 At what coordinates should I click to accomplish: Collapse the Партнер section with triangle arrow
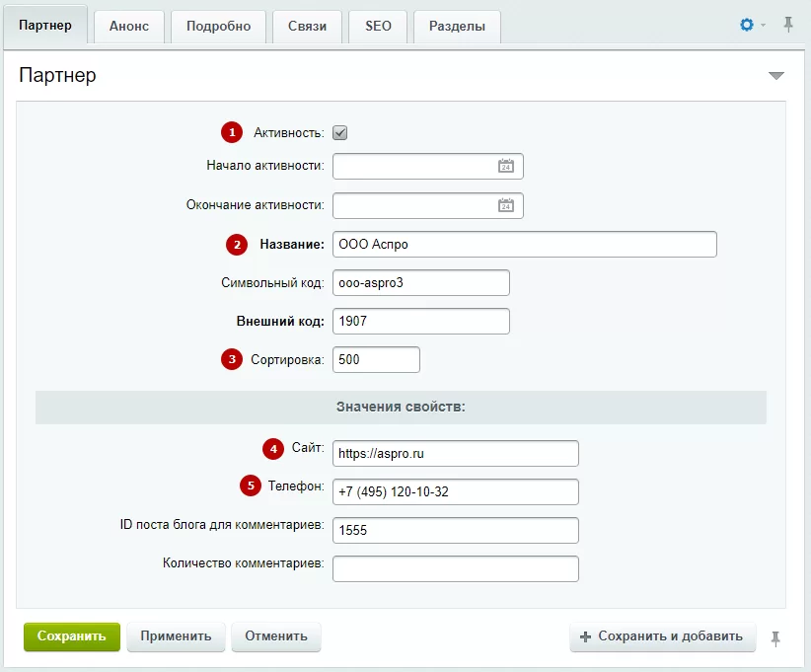coord(775,76)
